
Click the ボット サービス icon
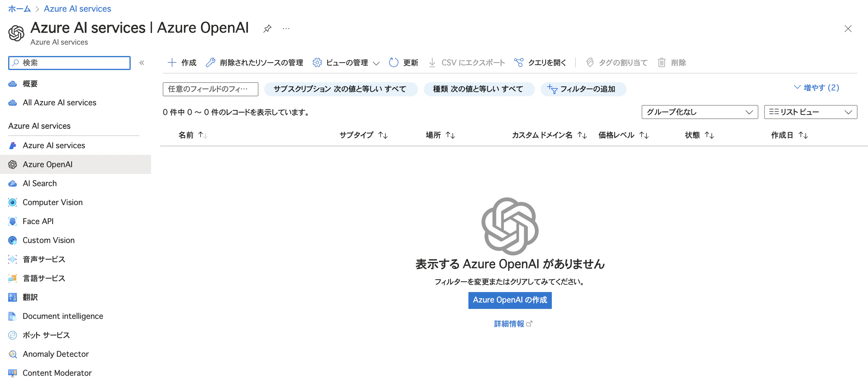(13, 335)
